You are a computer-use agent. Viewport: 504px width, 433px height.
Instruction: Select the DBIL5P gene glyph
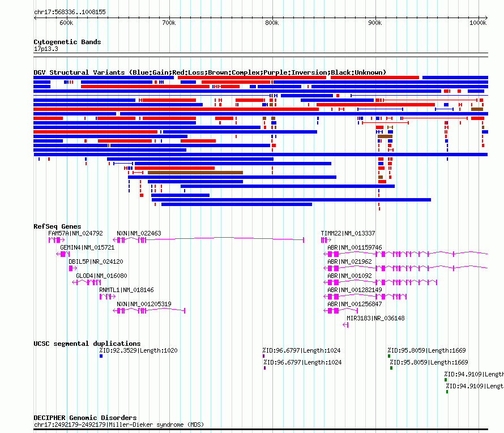click(72, 268)
